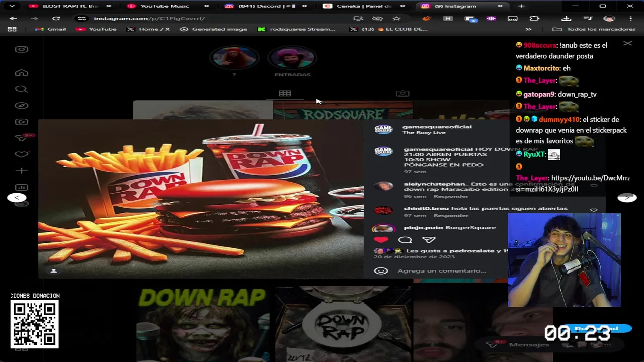Share post with paper plane icon
Screen dimensions: 644x362
[429, 240]
